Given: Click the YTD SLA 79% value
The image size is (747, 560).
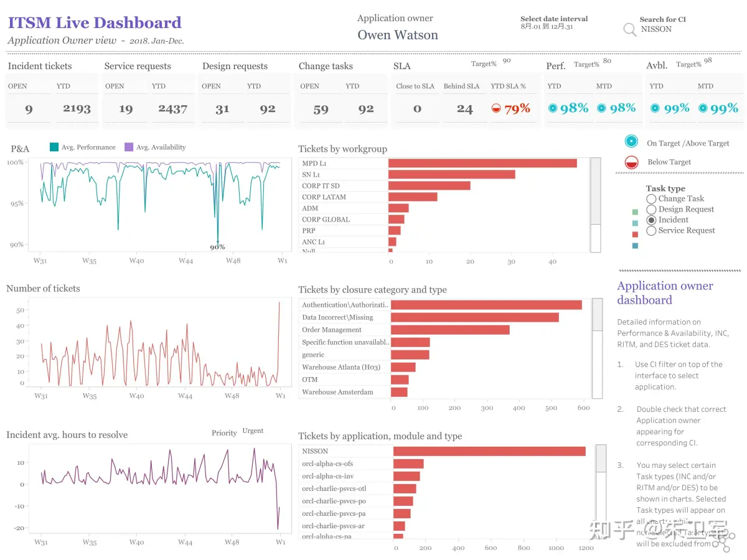Looking at the screenshot, I should pos(517,109).
